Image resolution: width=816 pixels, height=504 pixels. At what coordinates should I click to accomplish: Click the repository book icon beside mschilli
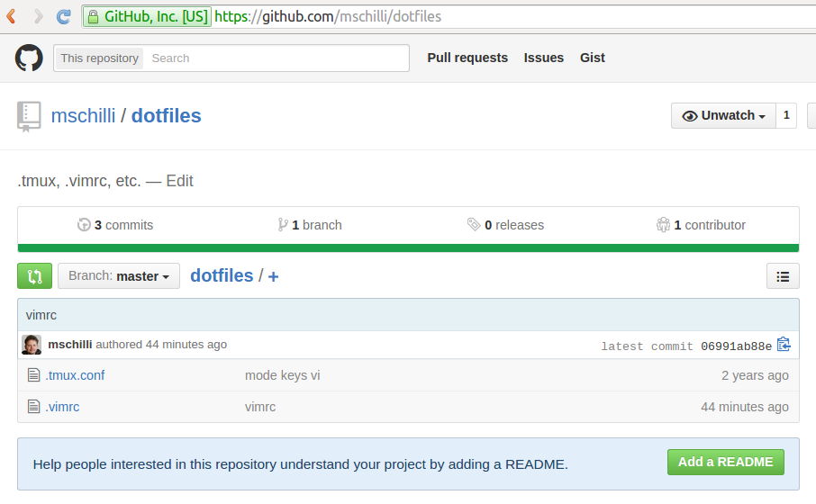[x=29, y=116]
